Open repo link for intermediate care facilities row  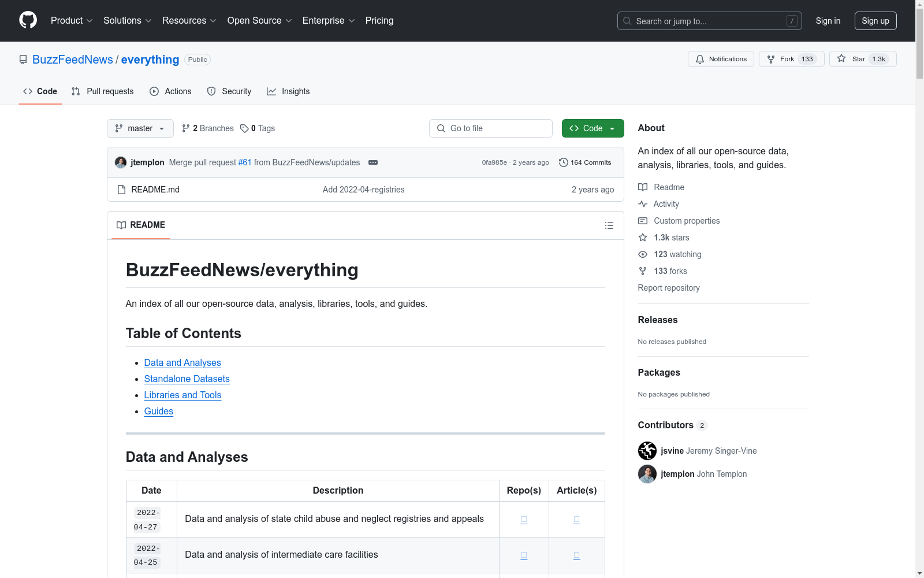pyautogui.click(x=524, y=555)
